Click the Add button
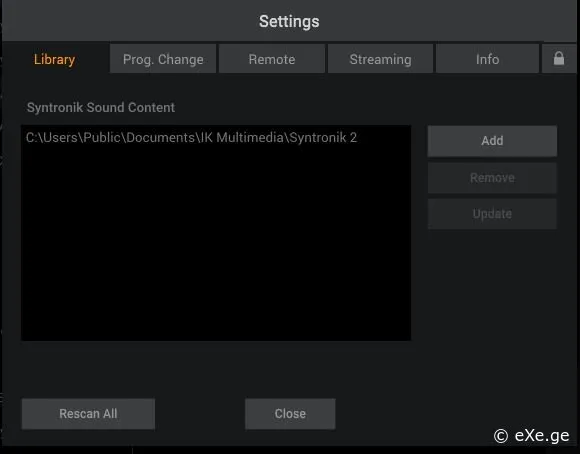Image resolution: width=580 pixels, height=454 pixels. (492, 141)
